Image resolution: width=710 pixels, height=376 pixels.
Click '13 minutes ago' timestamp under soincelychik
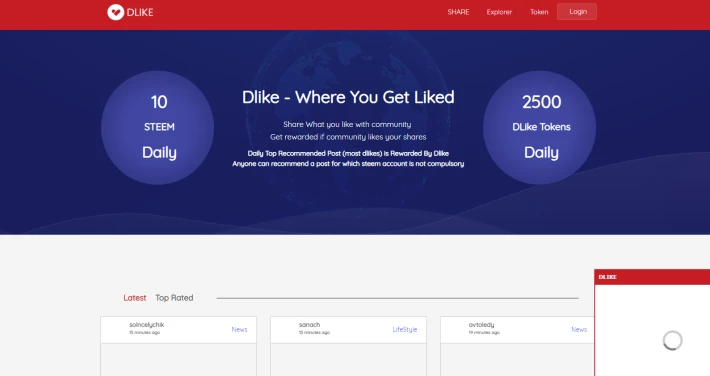tap(144, 333)
